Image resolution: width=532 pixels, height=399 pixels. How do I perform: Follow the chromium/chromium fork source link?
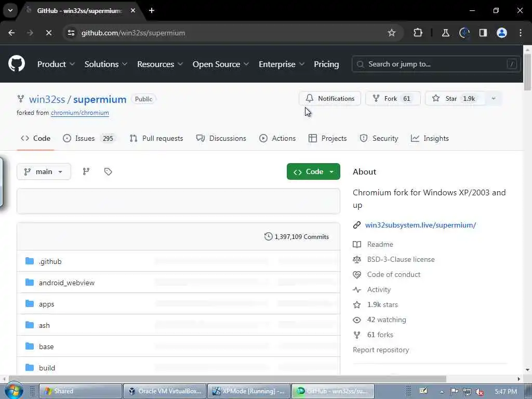[79, 113]
